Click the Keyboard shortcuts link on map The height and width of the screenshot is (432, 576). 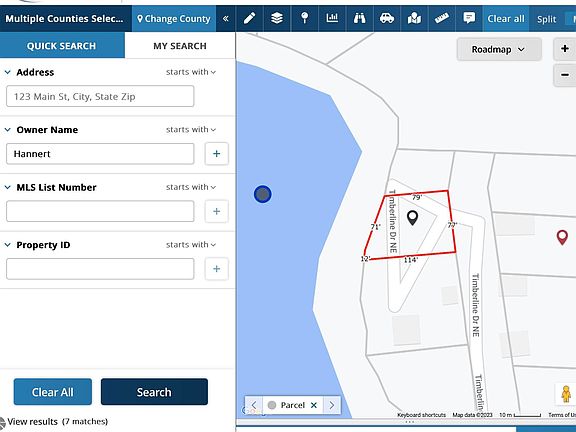click(421, 415)
